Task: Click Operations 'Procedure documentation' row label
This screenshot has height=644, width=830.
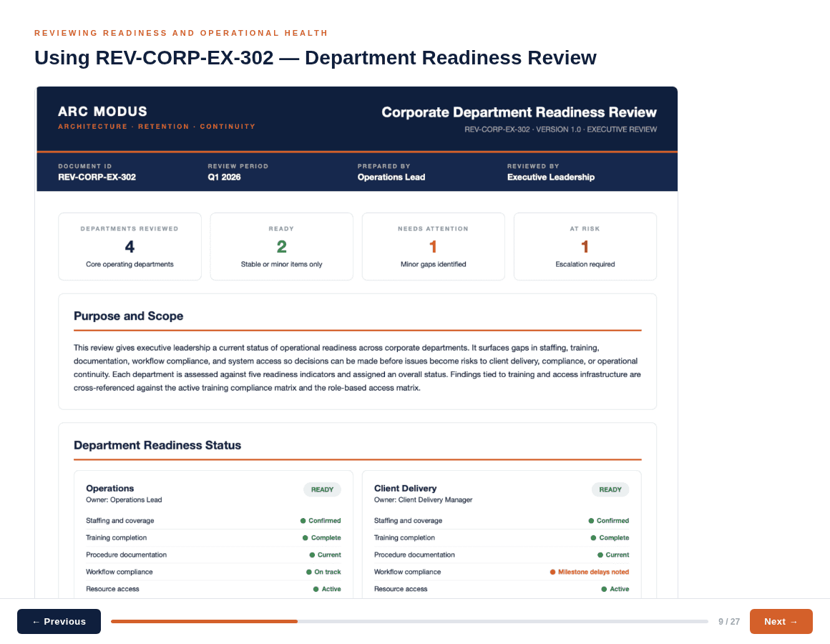Action: [x=127, y=555]
